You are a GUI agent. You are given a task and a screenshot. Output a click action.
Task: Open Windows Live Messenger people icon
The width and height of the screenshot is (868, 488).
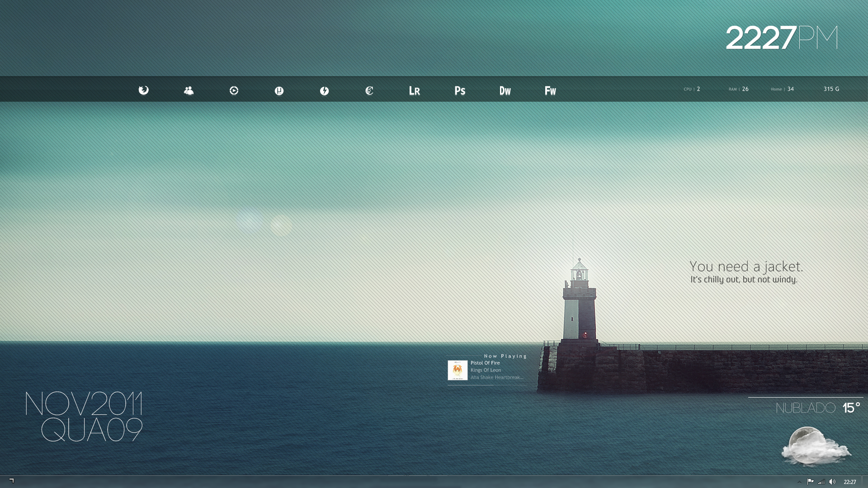coord(189,91)
